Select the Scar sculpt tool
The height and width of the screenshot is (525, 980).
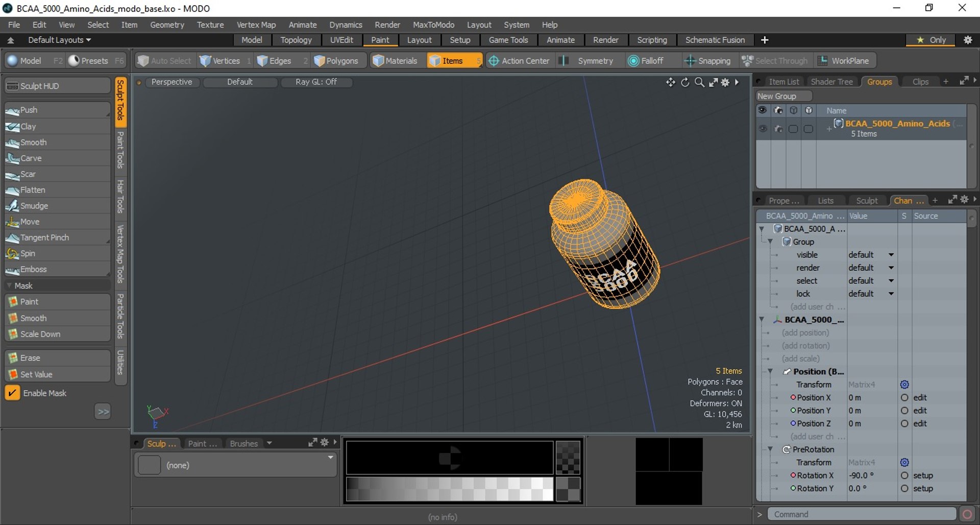[x=57, y=174]
